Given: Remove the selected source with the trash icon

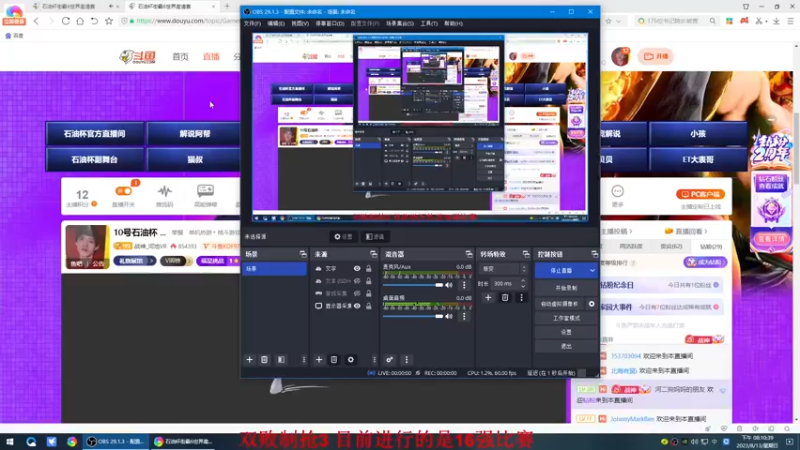Looking at the screenshot, I should coord(334,360).
